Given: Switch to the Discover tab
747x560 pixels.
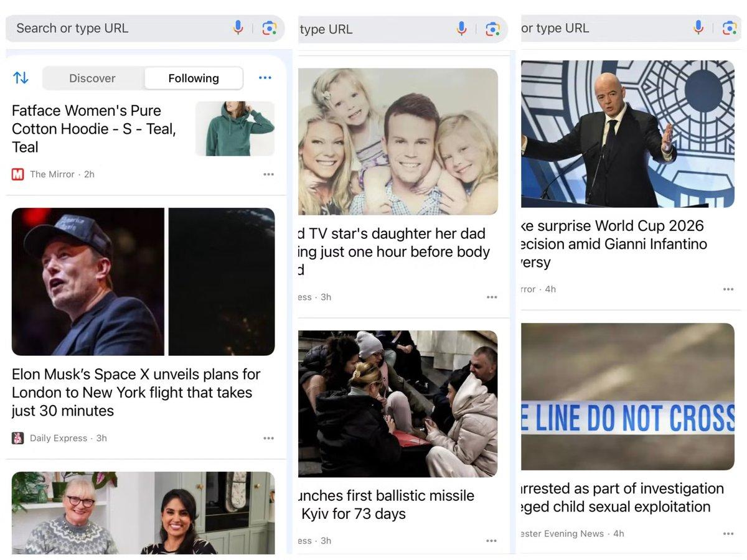Looking at the screenshot, I should pos(92,78).
